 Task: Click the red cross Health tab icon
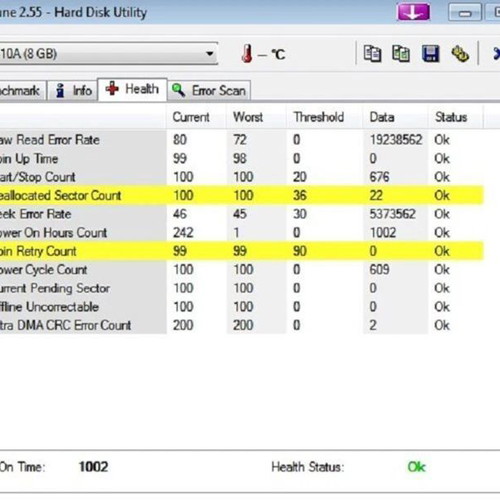pos(112,89)
